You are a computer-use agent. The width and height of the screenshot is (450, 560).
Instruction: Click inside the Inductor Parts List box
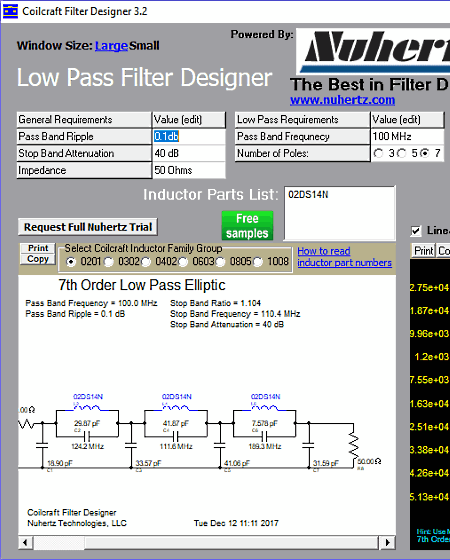pos(340,213)
